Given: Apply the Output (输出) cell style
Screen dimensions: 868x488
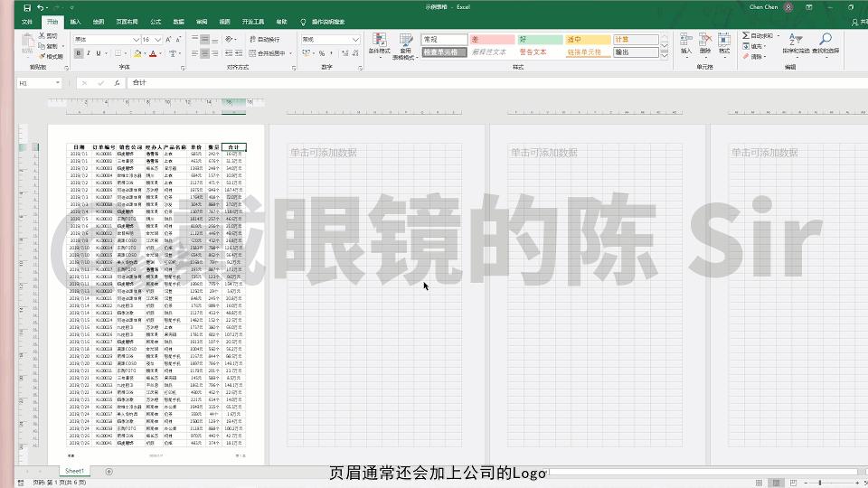Looking at the screenshot, I should click(636, 52).
